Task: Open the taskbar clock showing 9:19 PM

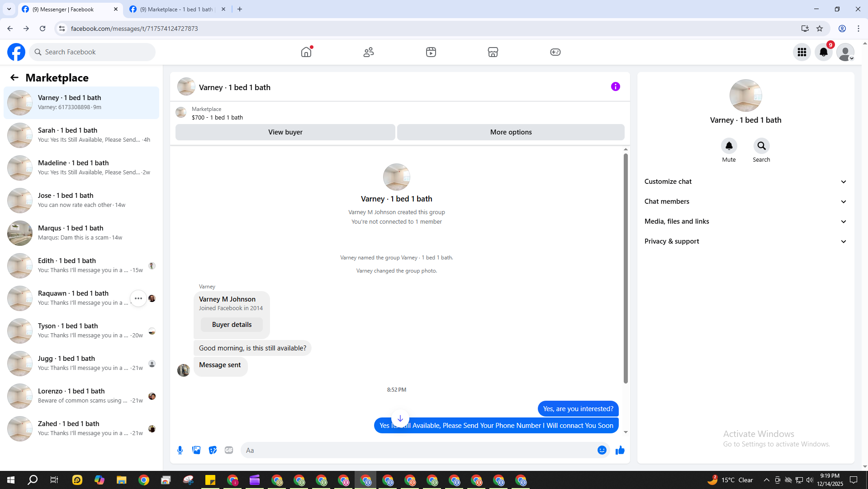Action: (x=830, y=480)
